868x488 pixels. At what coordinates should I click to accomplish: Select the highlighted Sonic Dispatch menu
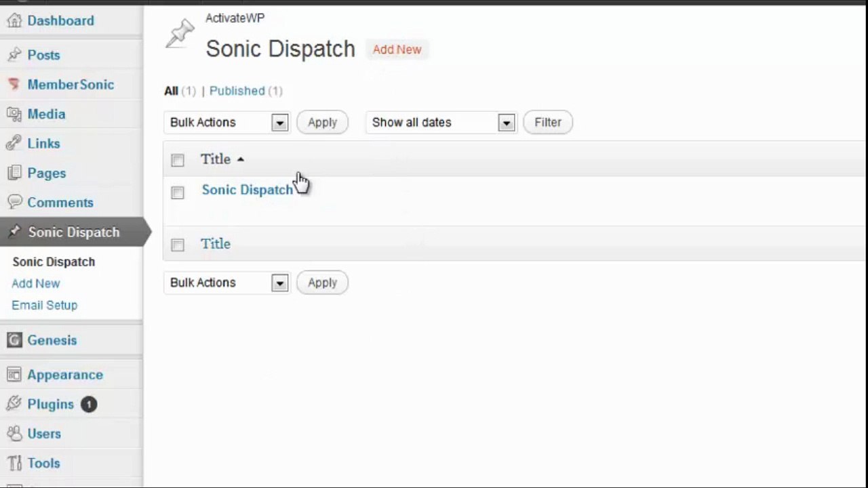[74, 232]
